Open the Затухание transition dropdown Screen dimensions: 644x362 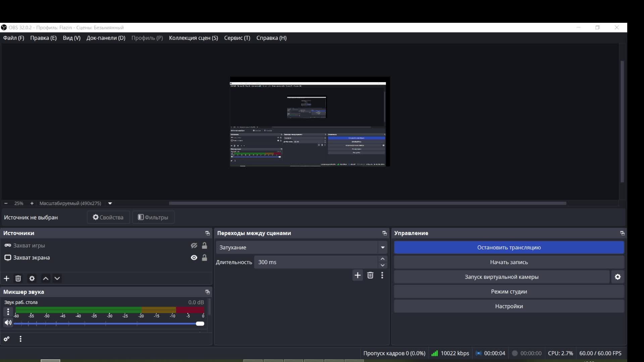click(x=382, y=247)
